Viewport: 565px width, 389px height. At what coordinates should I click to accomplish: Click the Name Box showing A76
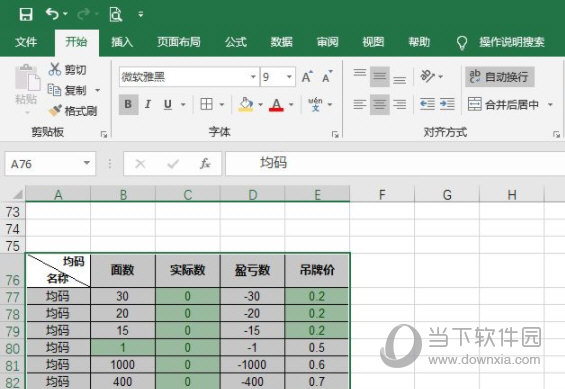[x=43, y=164]
